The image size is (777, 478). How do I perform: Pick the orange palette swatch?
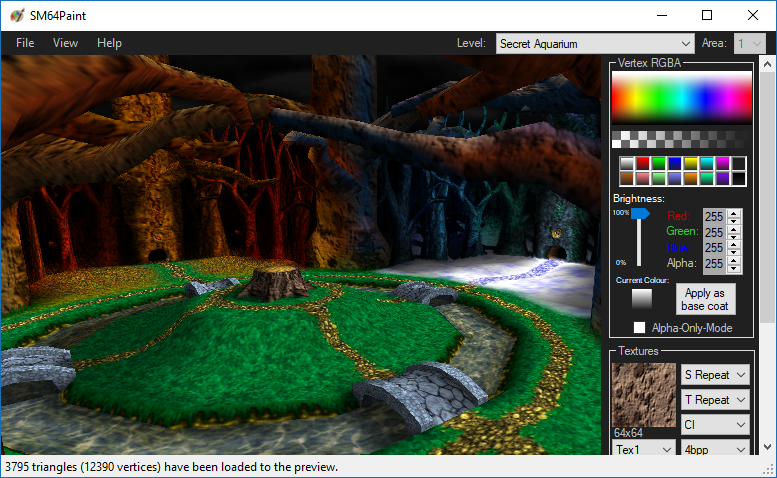point(691,178)
